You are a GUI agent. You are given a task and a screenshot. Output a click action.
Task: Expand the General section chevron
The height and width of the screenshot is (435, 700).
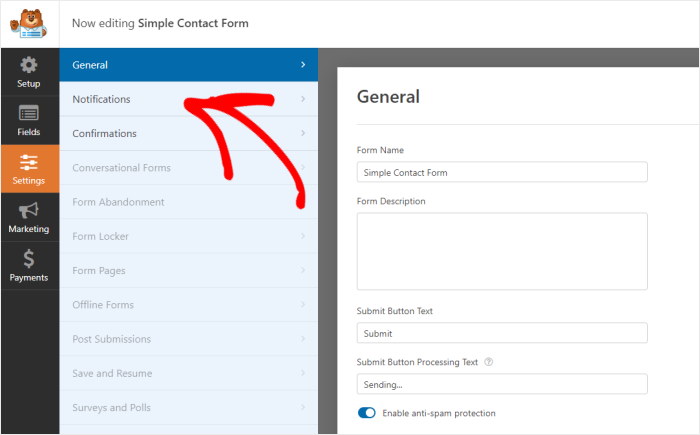303,65
